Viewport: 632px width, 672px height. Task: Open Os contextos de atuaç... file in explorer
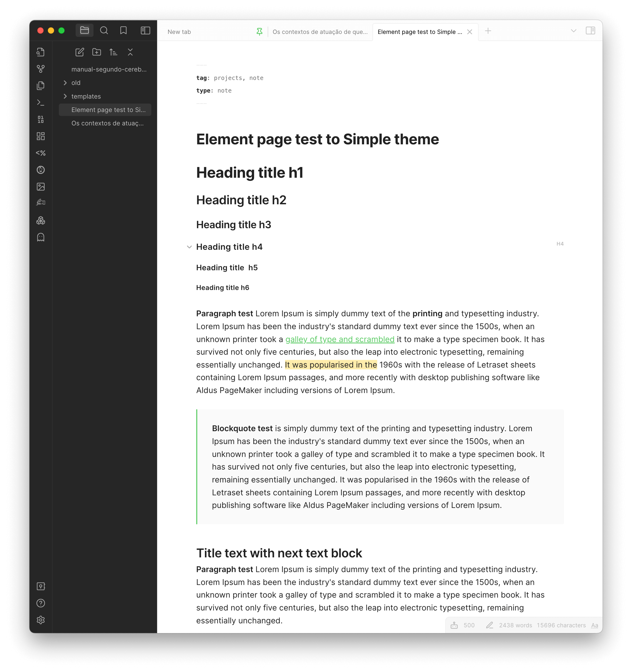point(107,123)
